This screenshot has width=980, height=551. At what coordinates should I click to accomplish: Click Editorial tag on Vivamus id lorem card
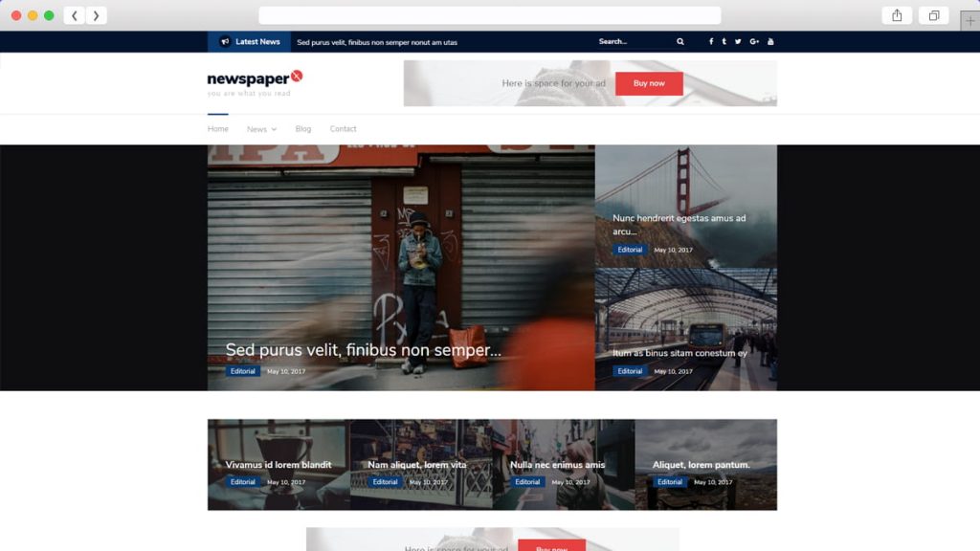242,482
